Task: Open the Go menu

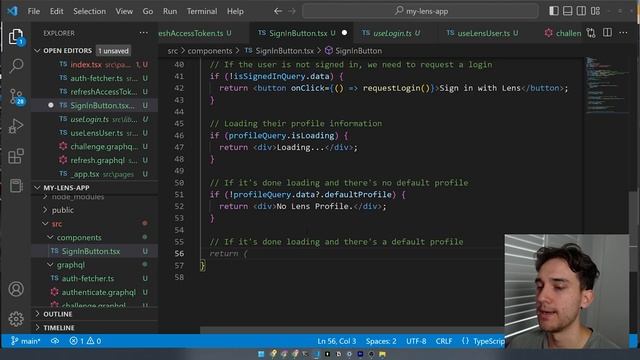Action: coord(148,11)
